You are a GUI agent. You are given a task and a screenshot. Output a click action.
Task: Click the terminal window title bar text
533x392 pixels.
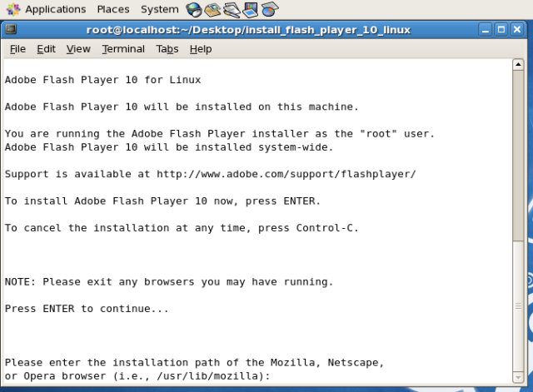click(248, 30)
